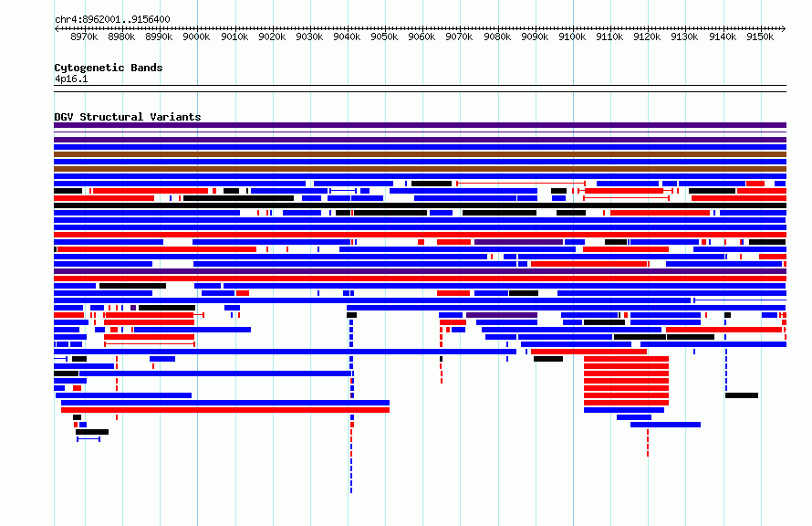Click the 9150k ruler label
The image size is (812, 526).
(x=760, y=37)
